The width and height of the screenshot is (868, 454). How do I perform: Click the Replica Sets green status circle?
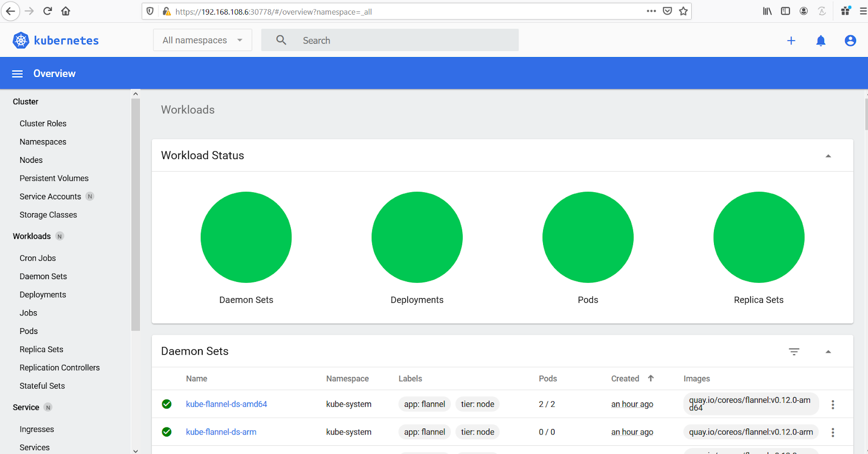pyautogui.click(x=759, y=237)
